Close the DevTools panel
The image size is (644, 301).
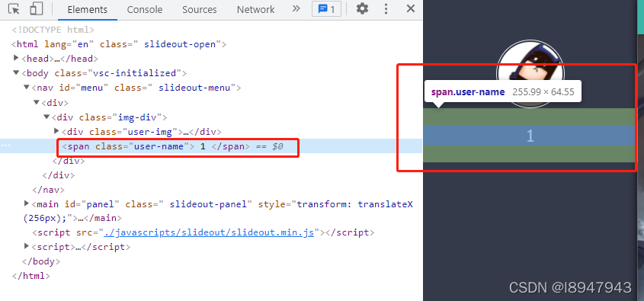[x=410, y=8]
